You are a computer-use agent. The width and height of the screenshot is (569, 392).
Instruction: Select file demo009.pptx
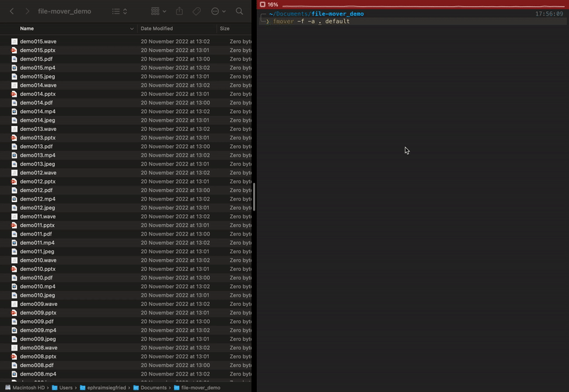38,312
